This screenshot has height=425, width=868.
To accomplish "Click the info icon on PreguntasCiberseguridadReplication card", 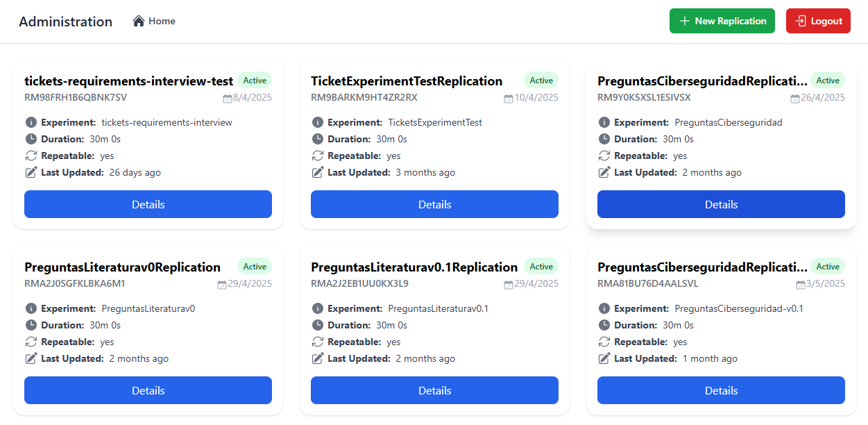I will click(x=604, y=122).
